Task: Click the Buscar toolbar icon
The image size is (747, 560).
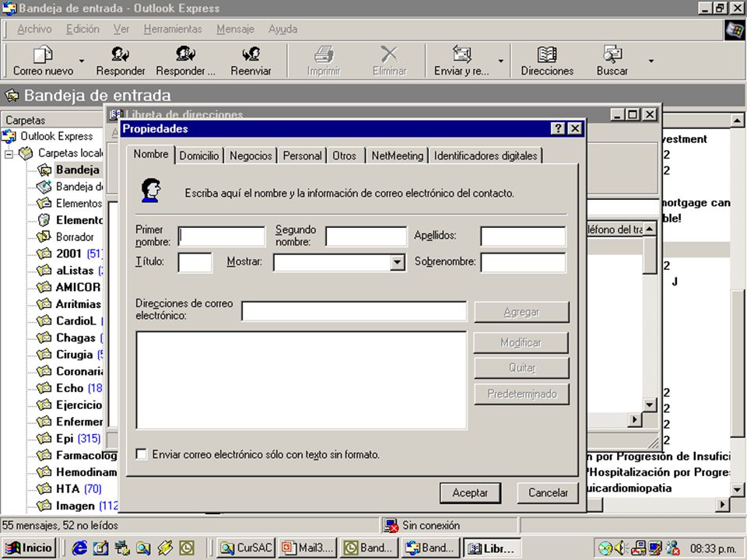Action: tap(612, 54)
